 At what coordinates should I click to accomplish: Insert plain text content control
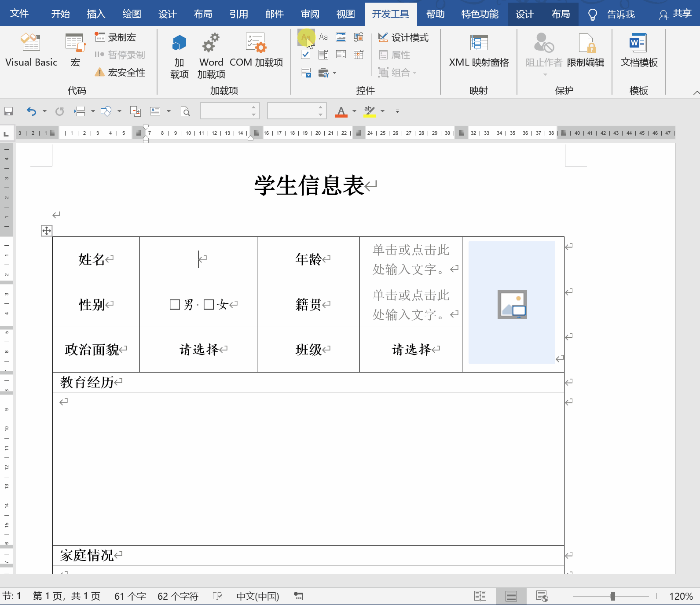coord(323,37)
